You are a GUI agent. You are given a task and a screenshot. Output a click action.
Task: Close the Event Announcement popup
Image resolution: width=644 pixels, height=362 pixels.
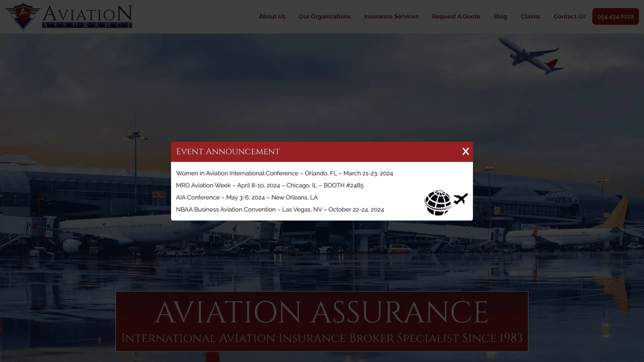click(466, 152)
